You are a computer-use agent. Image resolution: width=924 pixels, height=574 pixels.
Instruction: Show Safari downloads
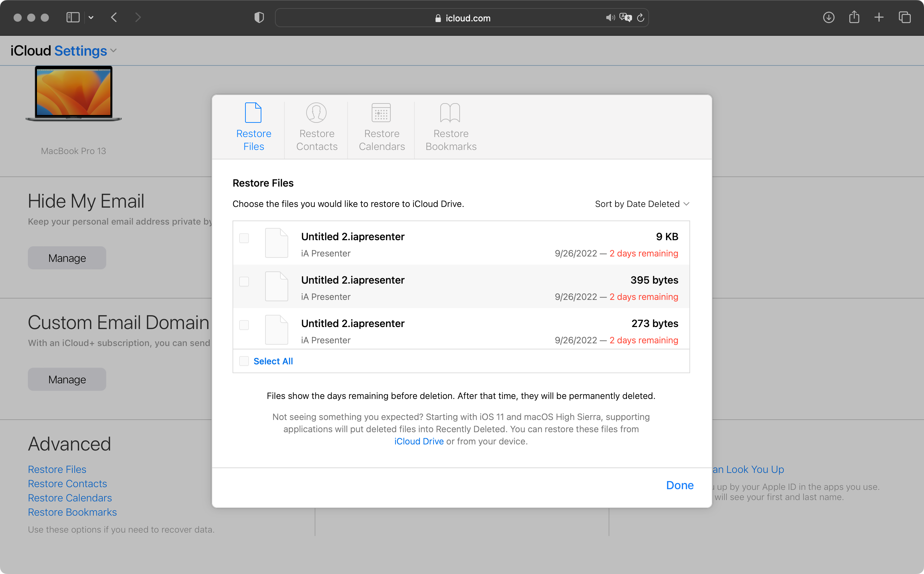(x=829, y=17)
